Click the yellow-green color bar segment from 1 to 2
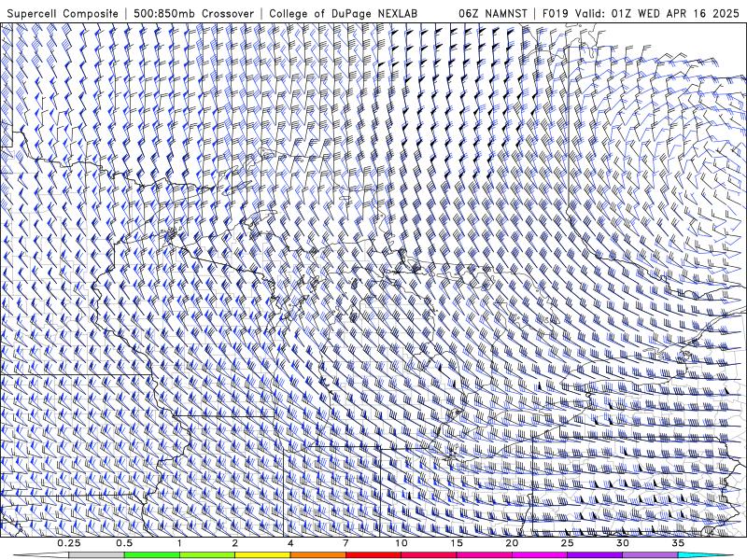 (x=207, y=555)
